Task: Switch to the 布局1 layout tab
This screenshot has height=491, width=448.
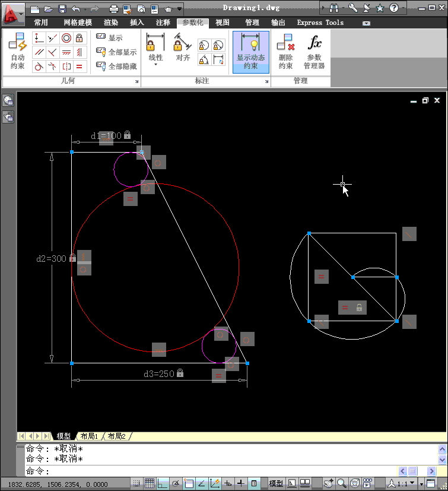Action: pyautogui.click(x=89, y=436)
